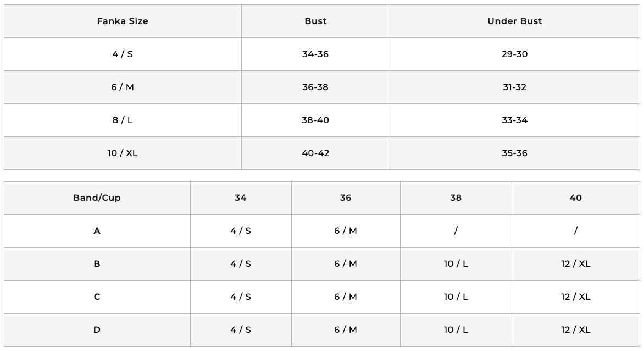
Task: Select the 40-42 bust range cell
Action: point(315,153)
